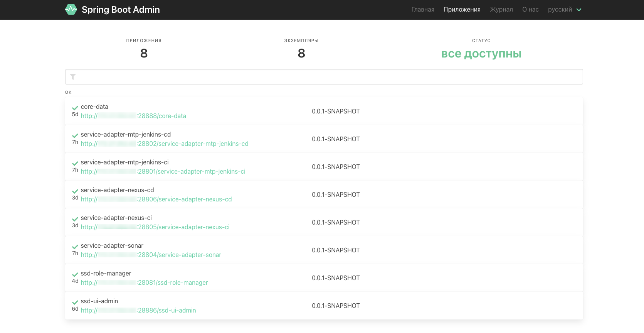Select the ssd-ui-admin application name
The height and width of the screenshot is (333, 644).
[99, 301]
